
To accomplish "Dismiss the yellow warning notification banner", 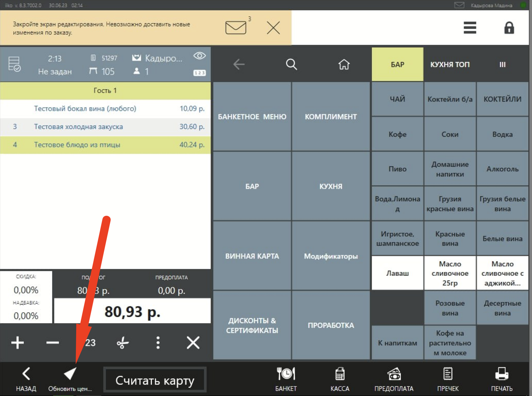I will click(x=273, y=28).
